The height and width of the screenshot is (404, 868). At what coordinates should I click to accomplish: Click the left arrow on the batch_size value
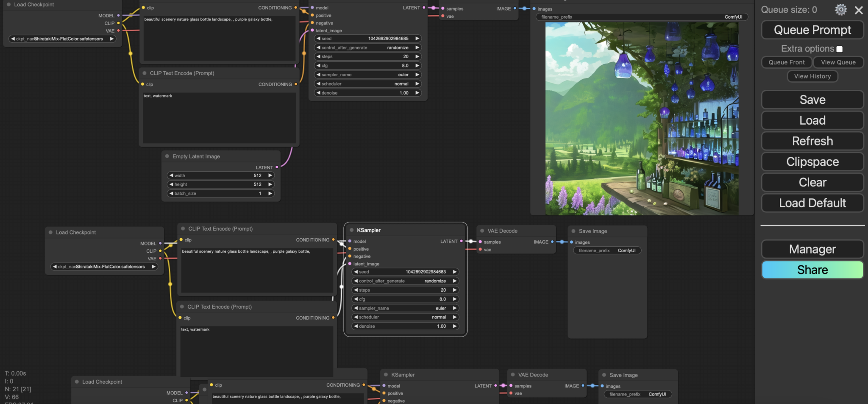click(x=171, y=193)
